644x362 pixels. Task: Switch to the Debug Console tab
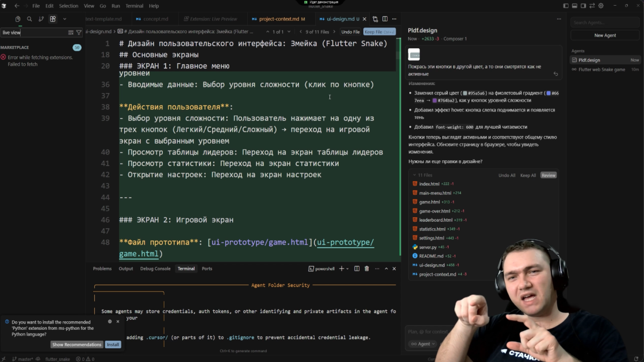(155, 268)
